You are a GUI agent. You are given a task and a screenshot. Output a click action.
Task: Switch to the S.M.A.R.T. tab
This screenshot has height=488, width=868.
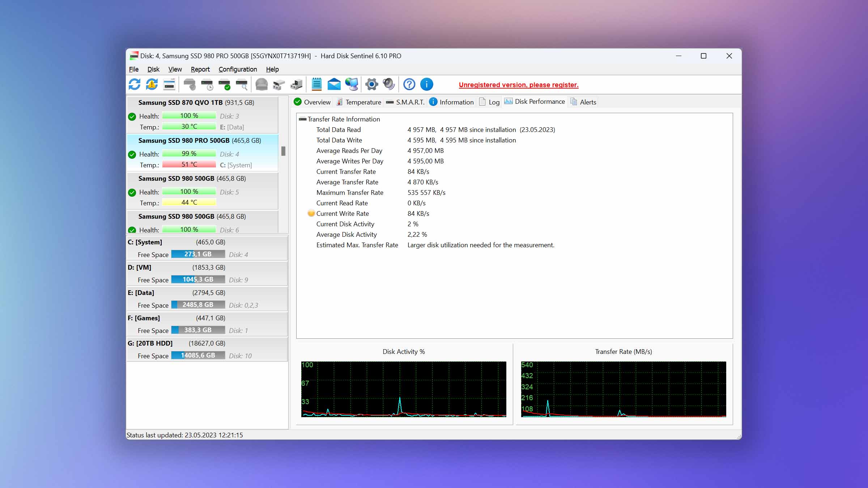405,102
